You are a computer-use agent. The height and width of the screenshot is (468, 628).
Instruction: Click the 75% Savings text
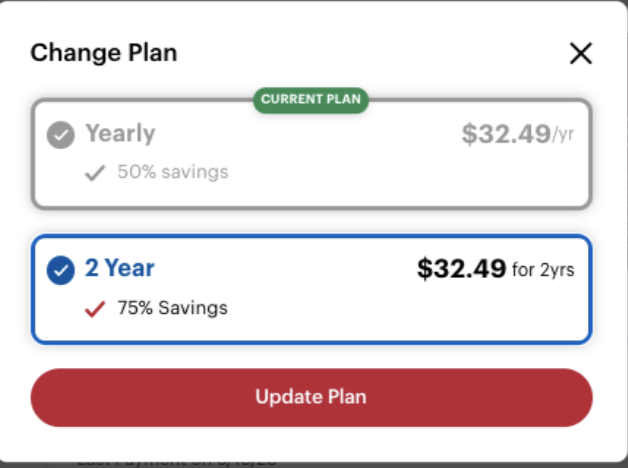[x=172, y=308]
